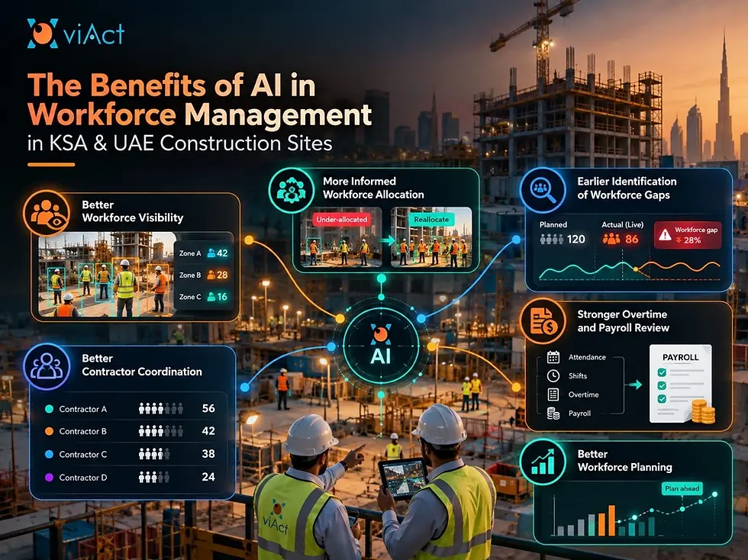This screenshot has width=748, height=560.
Task: Click the Better Workforce Visibility heading
Action: [133, 211]
